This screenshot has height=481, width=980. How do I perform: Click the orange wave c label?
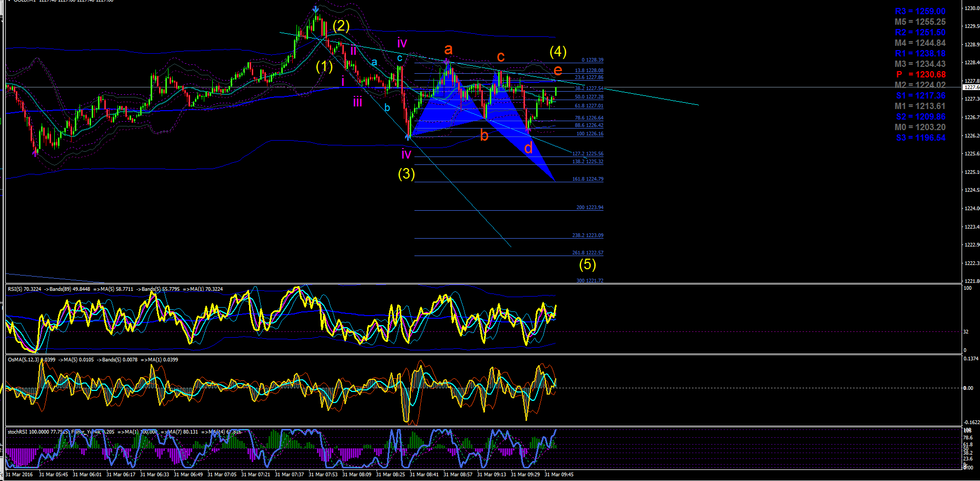coord(501,56)
